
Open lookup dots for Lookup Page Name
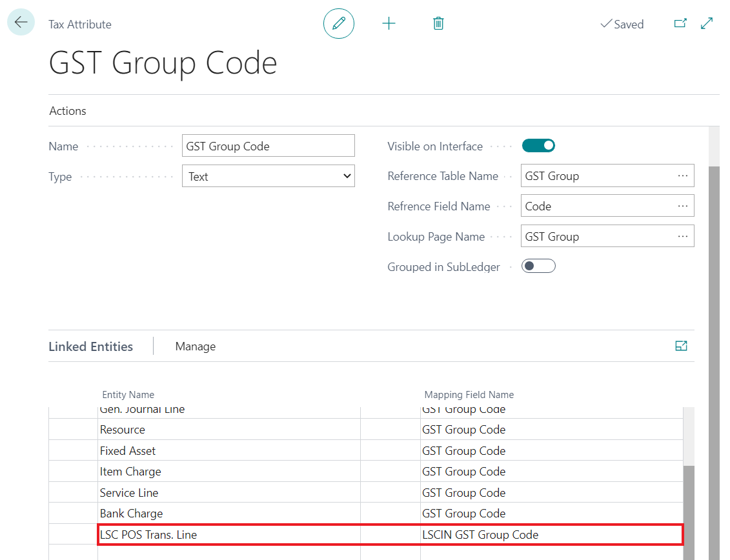click(683, 237)
